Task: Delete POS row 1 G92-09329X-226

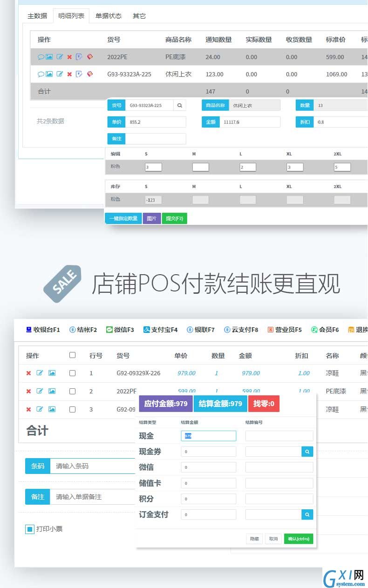Action: (28, 373)
